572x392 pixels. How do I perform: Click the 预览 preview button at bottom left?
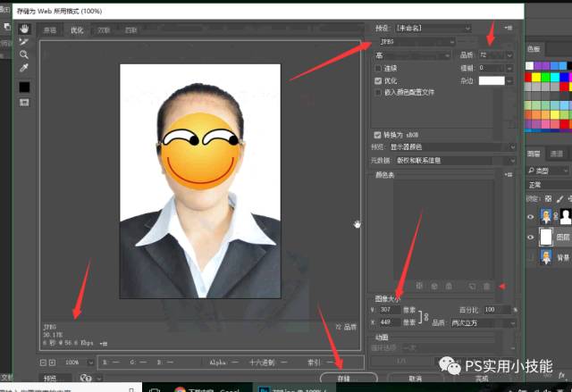55,379
